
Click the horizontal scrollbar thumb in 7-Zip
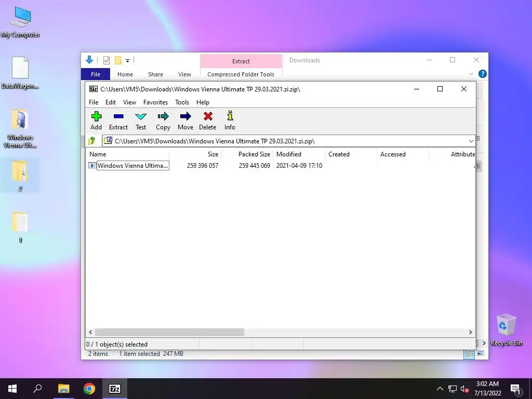click(169, 332)
